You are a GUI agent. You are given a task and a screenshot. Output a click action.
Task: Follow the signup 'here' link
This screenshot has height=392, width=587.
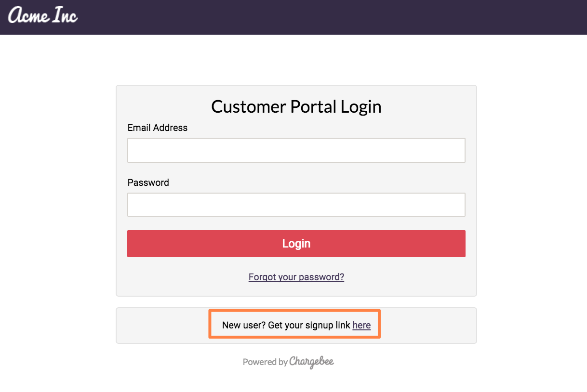click(361, 326)
